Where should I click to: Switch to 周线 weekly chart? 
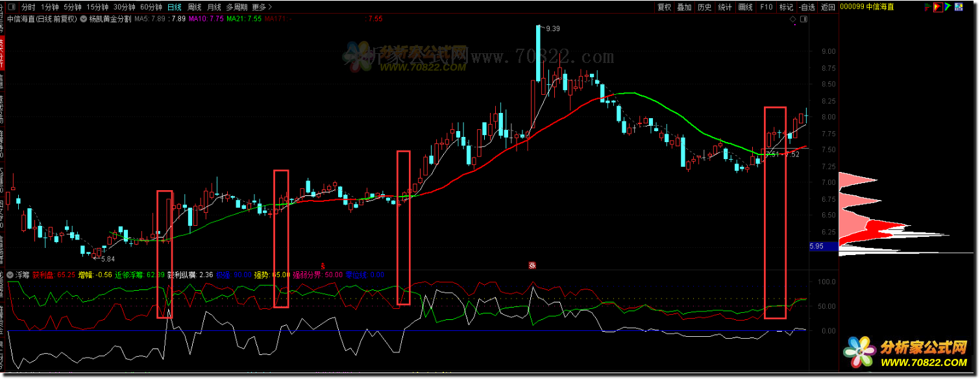(x=195, y=7)
